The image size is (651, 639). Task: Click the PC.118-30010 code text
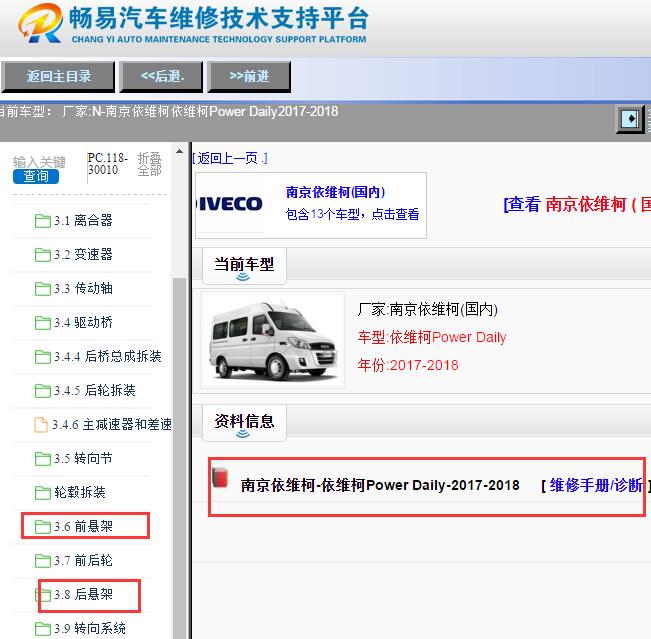(x=108, y=164)
